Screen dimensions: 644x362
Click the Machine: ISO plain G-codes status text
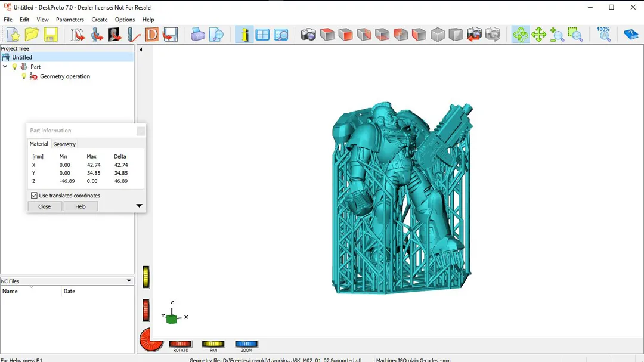(413, 360)
